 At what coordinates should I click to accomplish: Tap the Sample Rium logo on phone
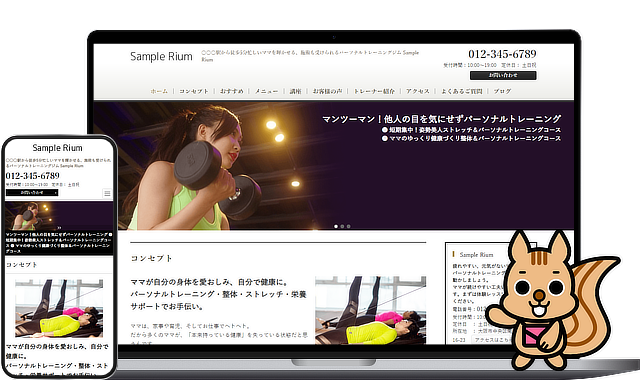click(x=57, y=148)
